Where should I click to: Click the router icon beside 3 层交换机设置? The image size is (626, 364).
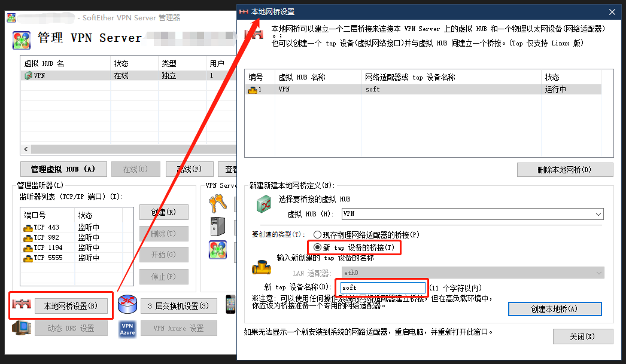pos(127,306)
